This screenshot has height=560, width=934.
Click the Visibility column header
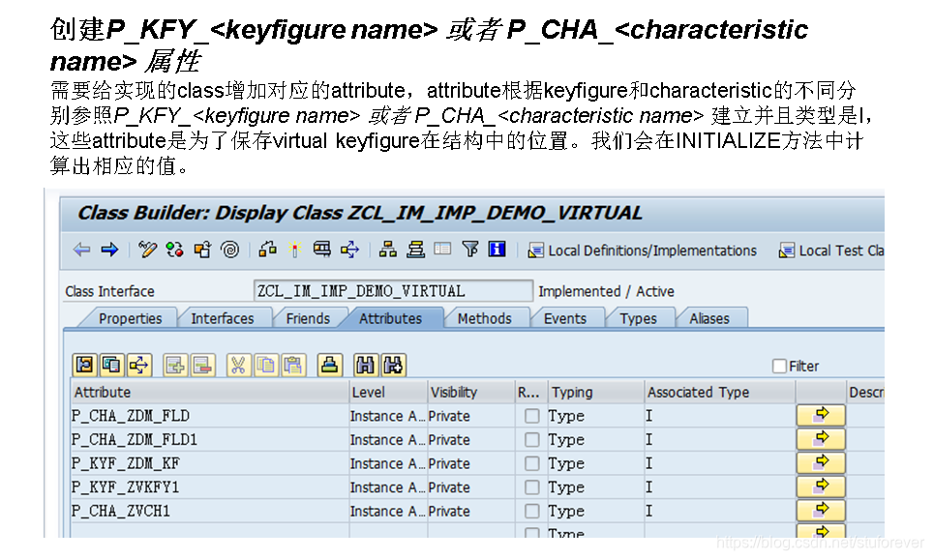pos(471,392)
